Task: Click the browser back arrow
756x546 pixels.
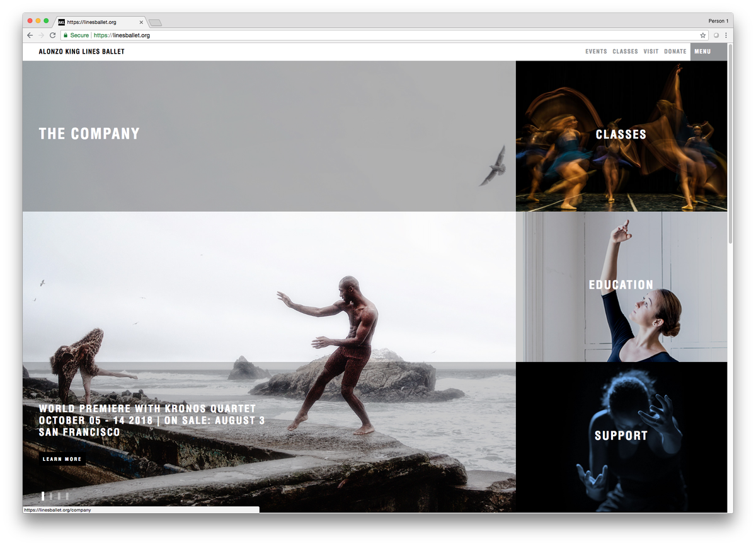Action: coord(30,35)
